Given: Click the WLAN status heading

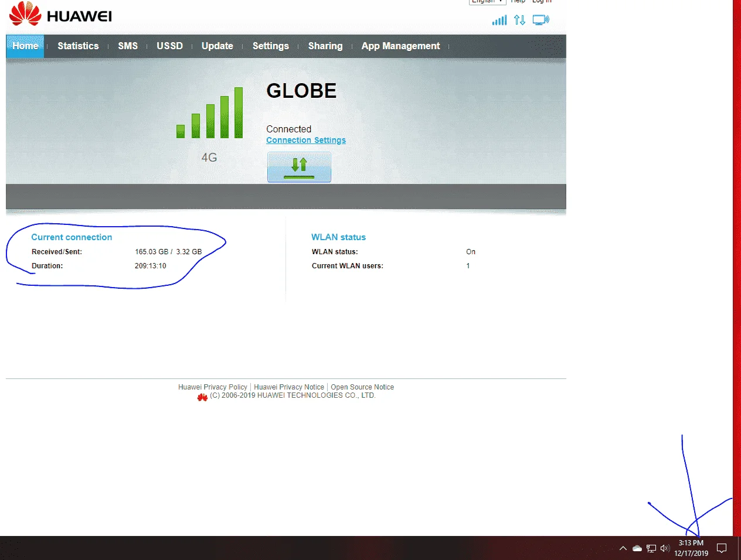Looking at the screenshot, I should coord(338,237).
